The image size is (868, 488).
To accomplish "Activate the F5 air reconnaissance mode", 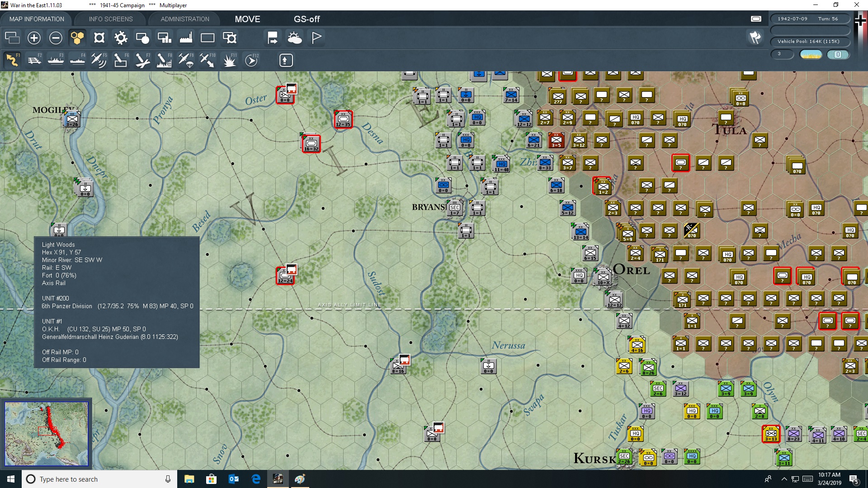I will (98, 60).
